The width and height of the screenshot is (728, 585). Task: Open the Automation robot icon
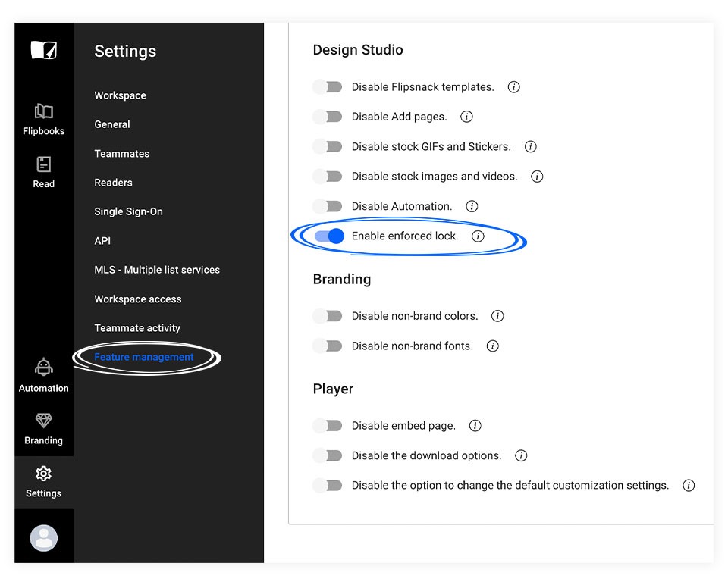click(44, 367)
